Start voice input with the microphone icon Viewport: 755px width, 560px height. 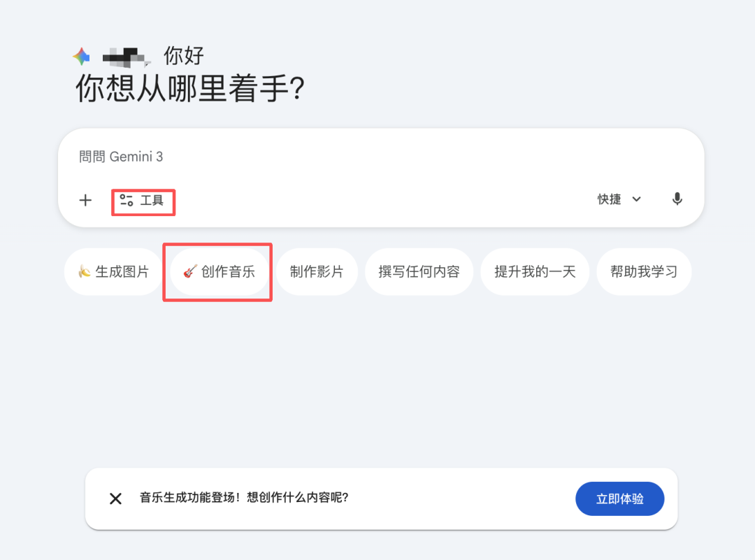pyautogui.click(x=677, y=199)
